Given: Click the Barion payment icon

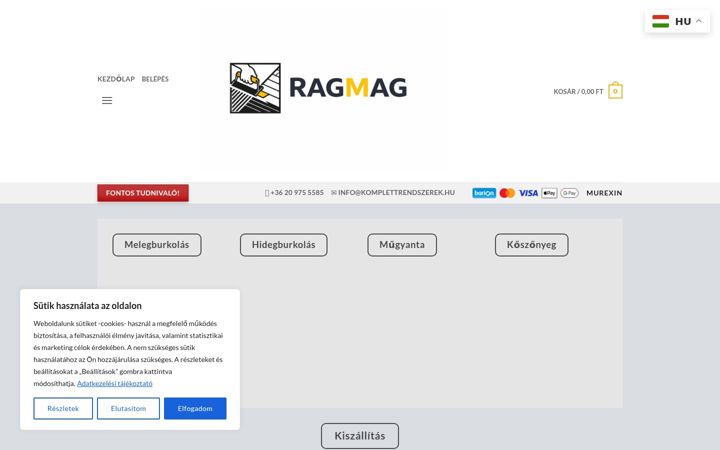Looking at the screenshot, I should pyautogui.click(x=484, y=193).
